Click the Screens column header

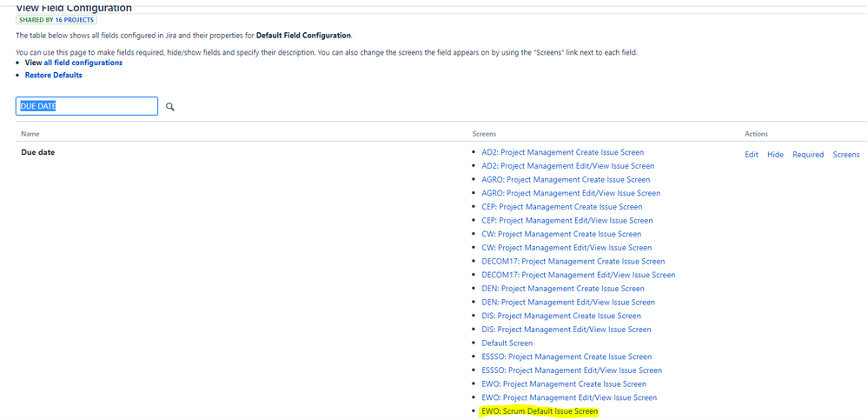[x=484, y=134]
